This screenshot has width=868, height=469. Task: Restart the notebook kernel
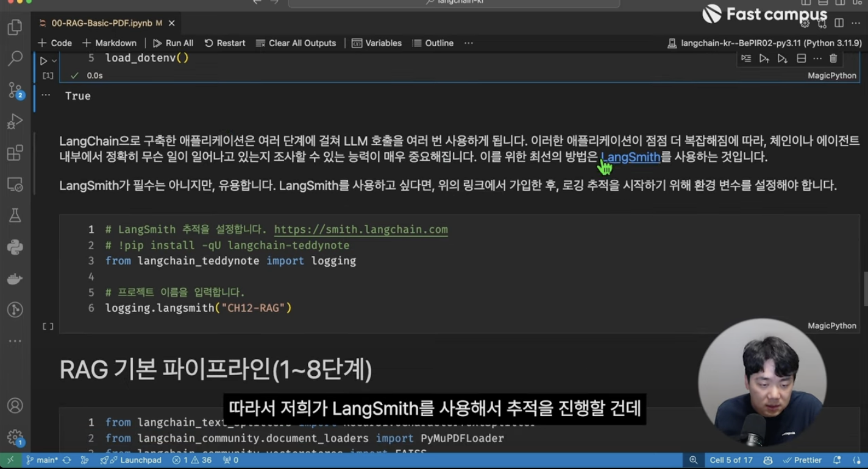pyautogui.click(x=225, y=43)
